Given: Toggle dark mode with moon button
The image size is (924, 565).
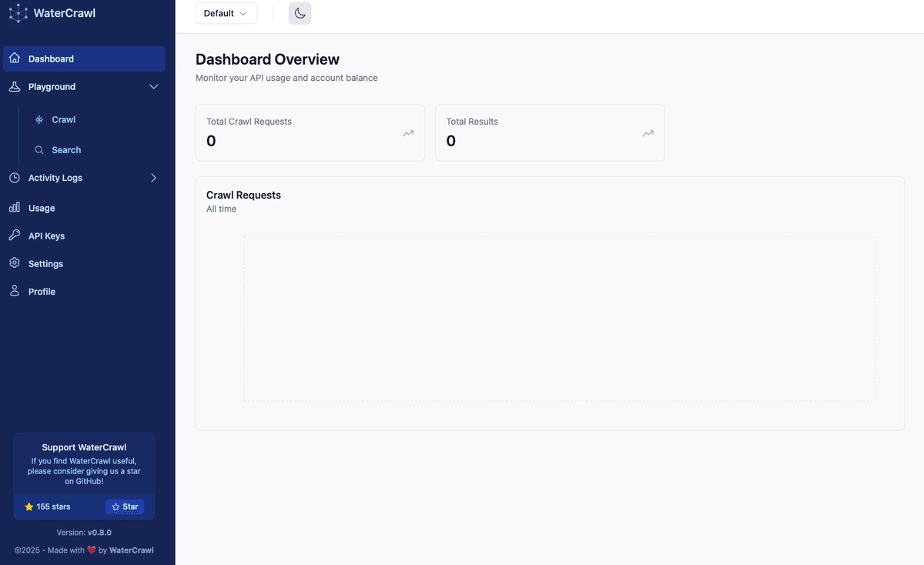Looking at the screenshot, I should coord(300,13).
